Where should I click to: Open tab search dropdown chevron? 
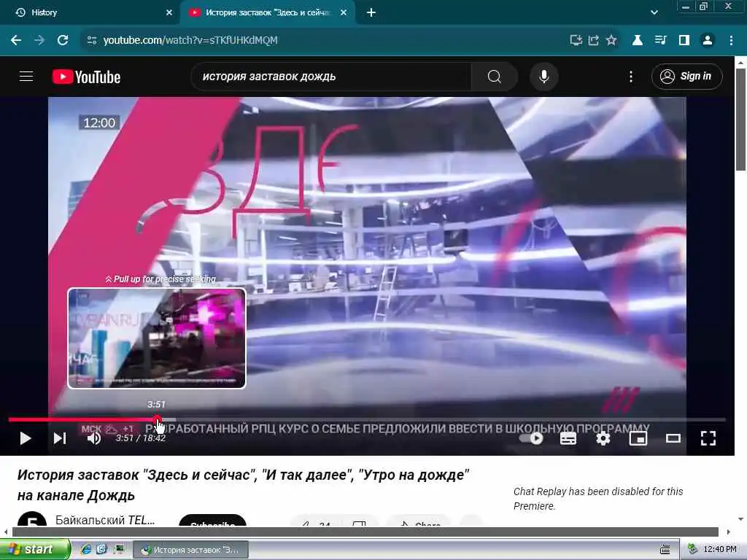click(654, 13)
